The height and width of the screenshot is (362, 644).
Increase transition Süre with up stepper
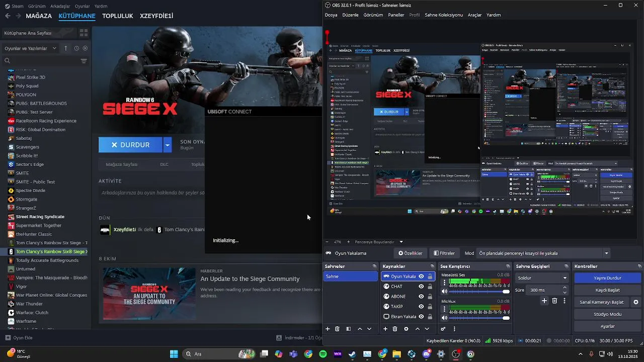click(565, 288)
